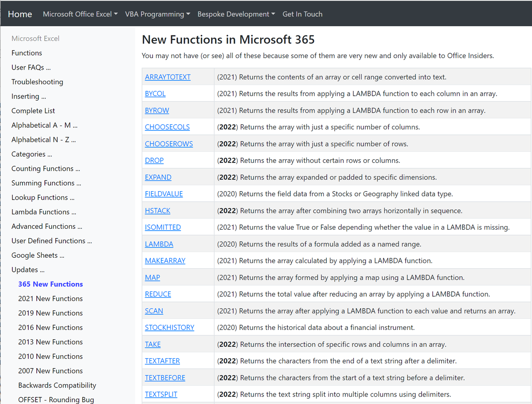Open the HSTACK function link
Viewport: 532px width, 404px height.
coord(158,211)
